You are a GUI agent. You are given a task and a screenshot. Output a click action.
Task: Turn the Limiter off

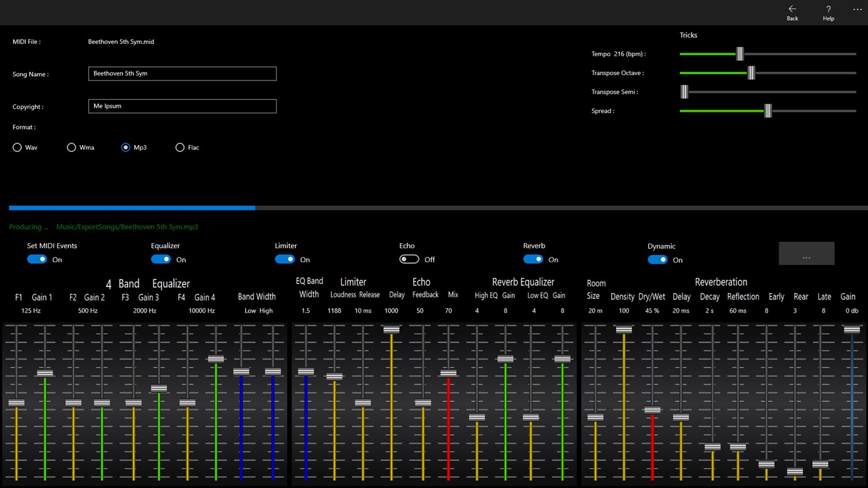(x=284, y=259)
